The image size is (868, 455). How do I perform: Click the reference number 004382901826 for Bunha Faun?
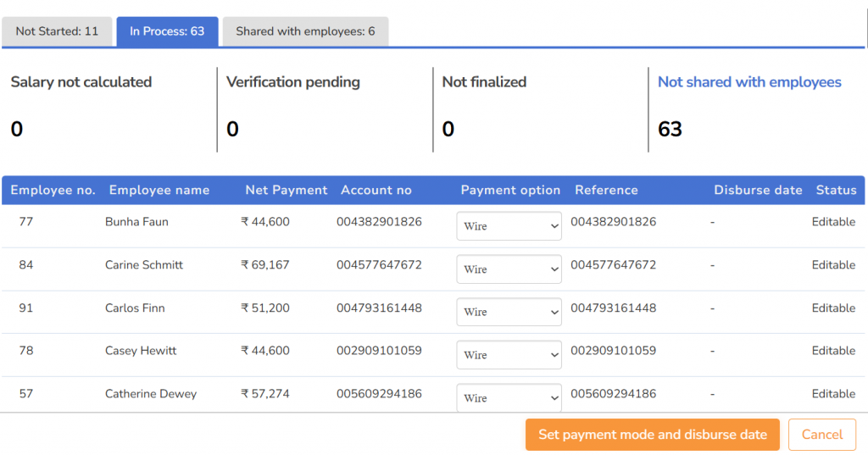coord(613,222)
